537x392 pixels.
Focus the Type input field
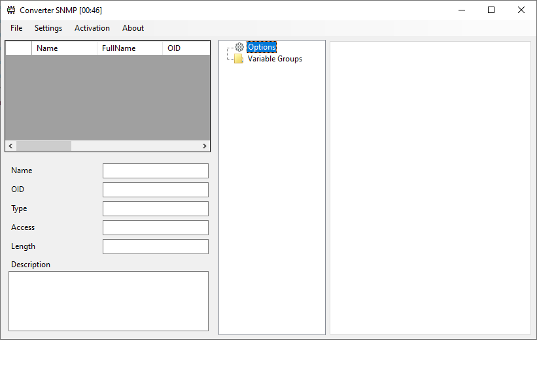click(x=156, y=208)
